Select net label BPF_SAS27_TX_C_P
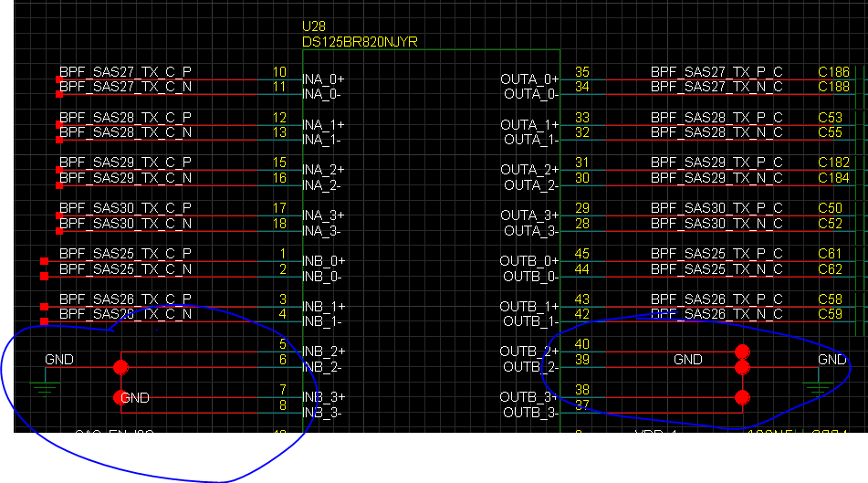The height and width of the screenshot is (483, 868). coord(125,72)
